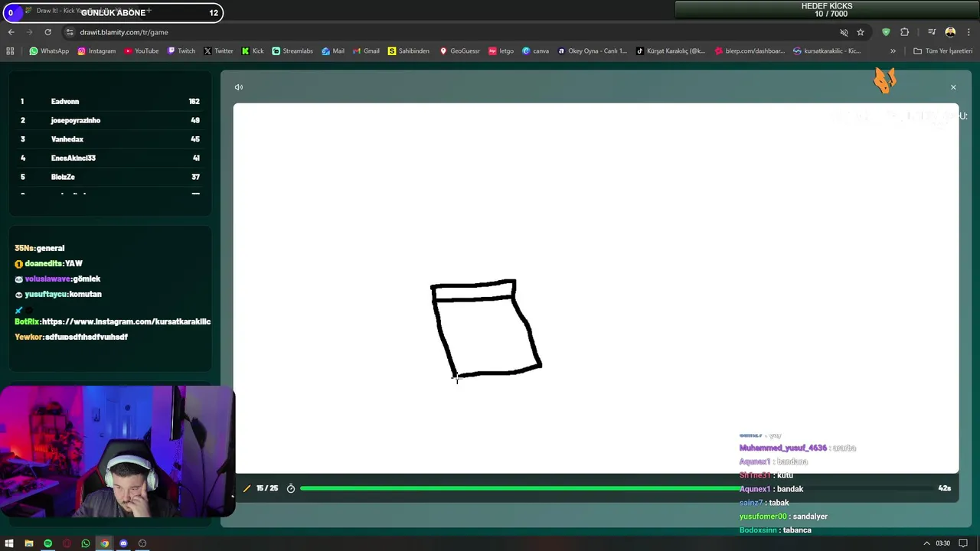
Task: Close the drawing panel with X
Action: tap(953, 87)
